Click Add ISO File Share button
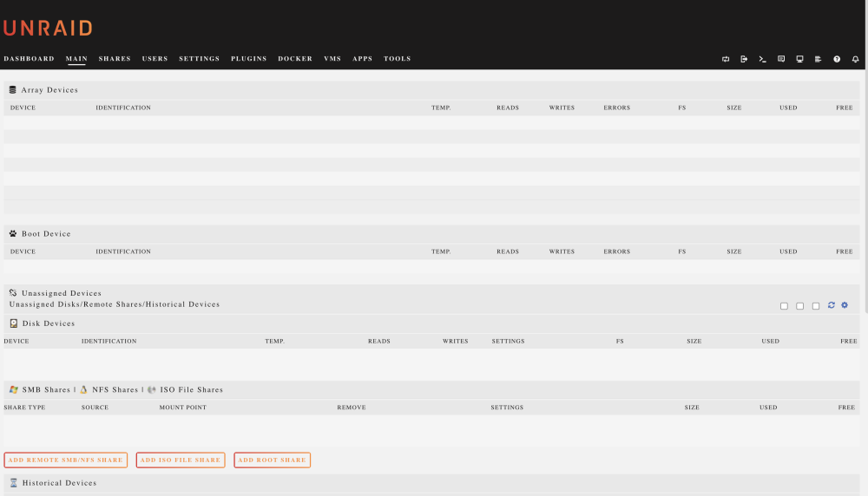The height and width of the screenshot is (496, 868). pos(181,460)
